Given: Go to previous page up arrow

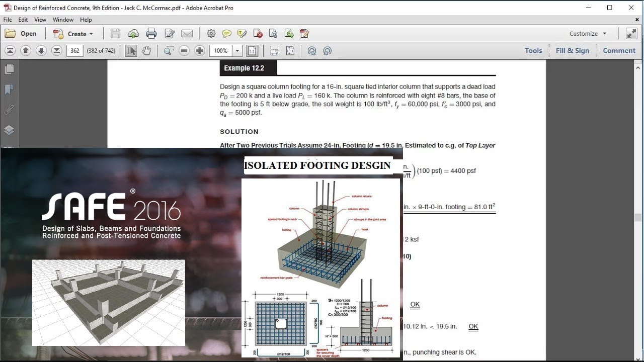Looking at the screenshot, I should pyautogui.click(x=26, y=51).
